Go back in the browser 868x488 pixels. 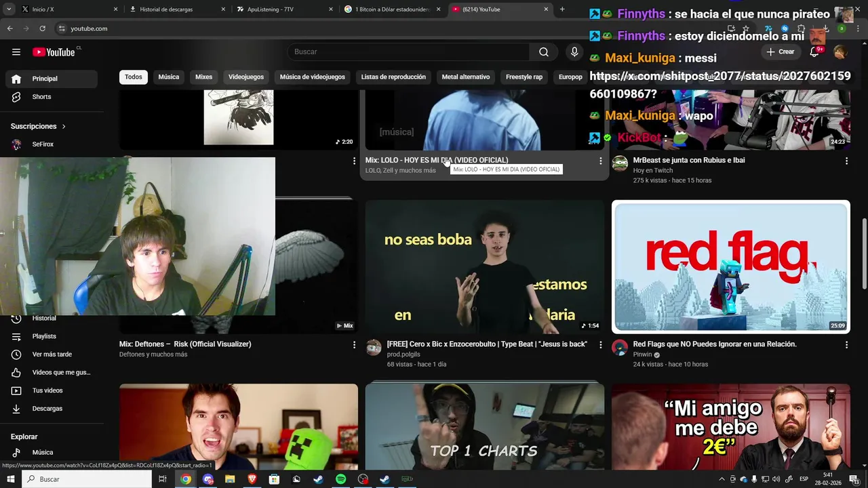9,28
